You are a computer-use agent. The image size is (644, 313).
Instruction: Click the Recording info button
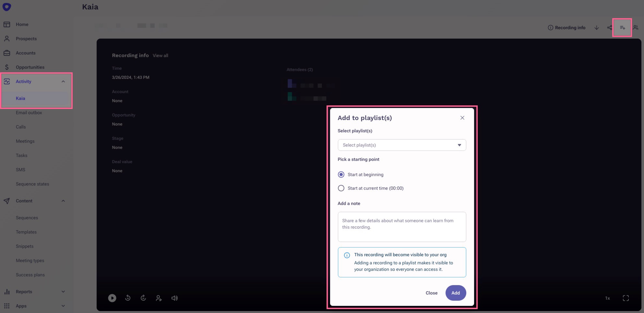pyautogui.click(x=566, y=28)
